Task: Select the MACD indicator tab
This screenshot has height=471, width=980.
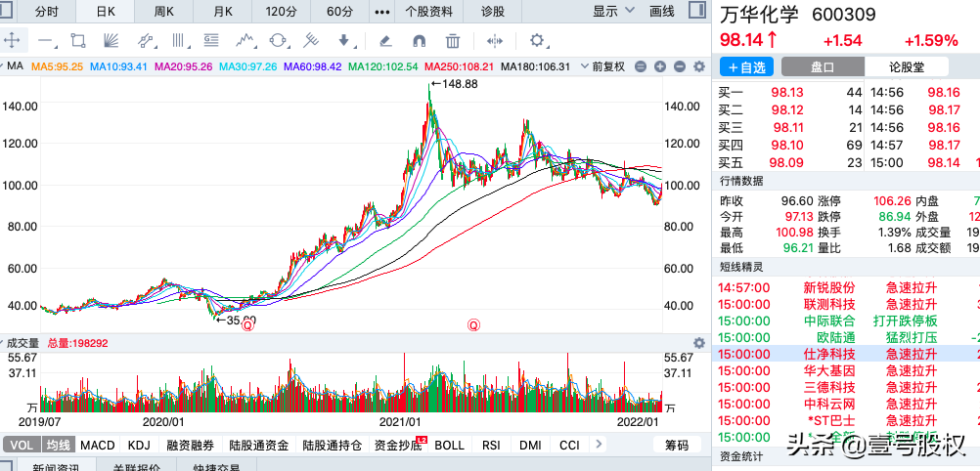Action: pos(98,445)
